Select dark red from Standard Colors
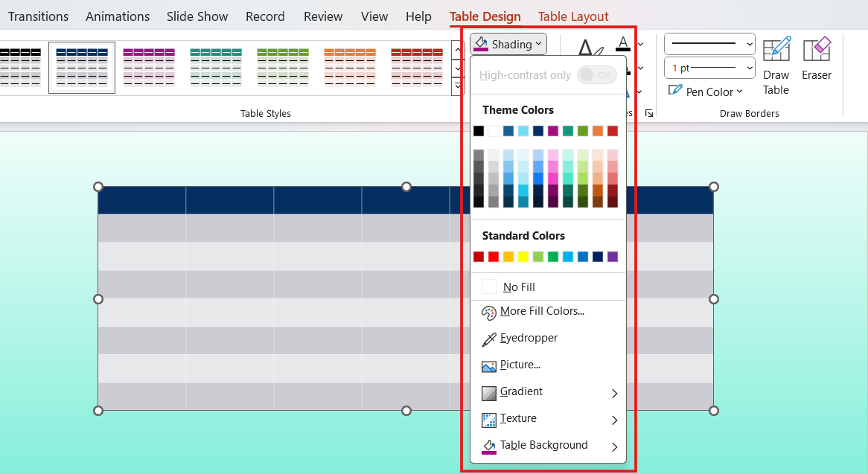Viewport: 868px width, 474px height. pos(478,256)
